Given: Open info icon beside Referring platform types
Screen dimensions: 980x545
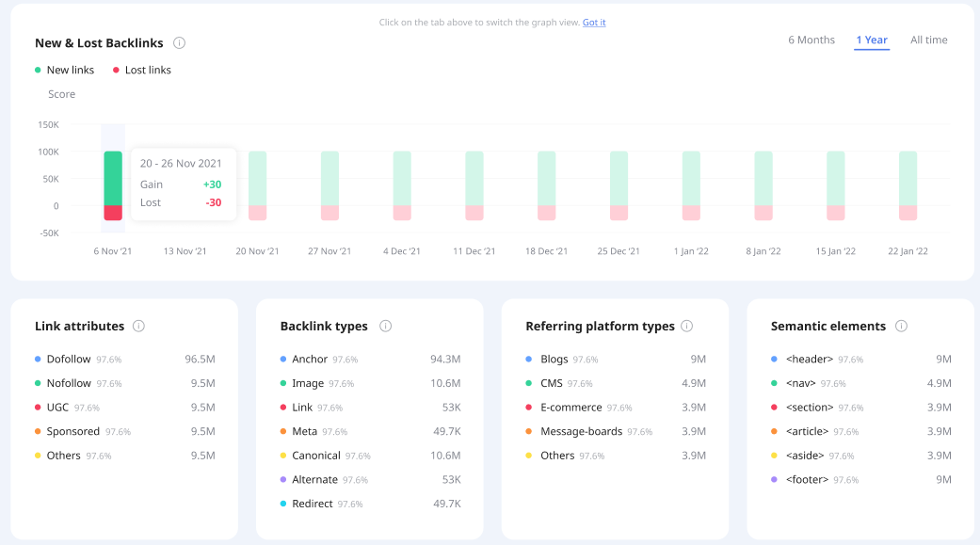Looking at the screenshot, I should click(x=687, y=327).
